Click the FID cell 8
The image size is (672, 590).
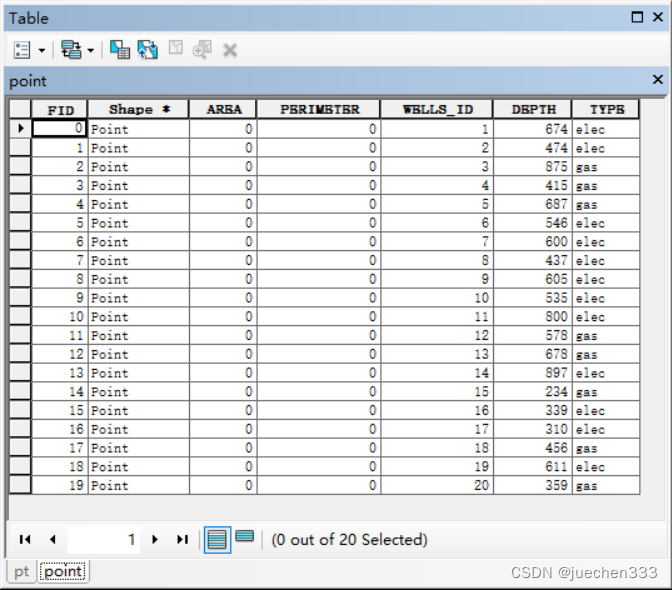[x=60, y=279]
